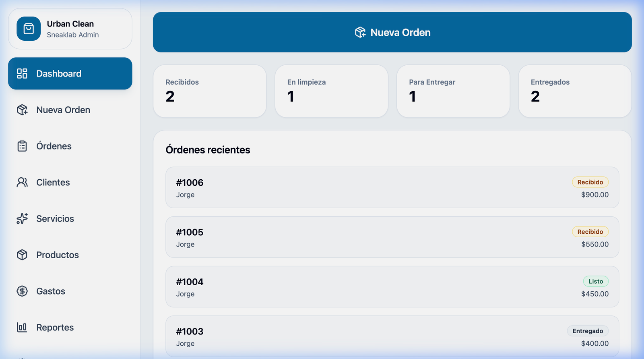Screen dimensions: 644x359
Task: Click the Nueva Orden package icon in sidebar
Action: click(22, 110)
